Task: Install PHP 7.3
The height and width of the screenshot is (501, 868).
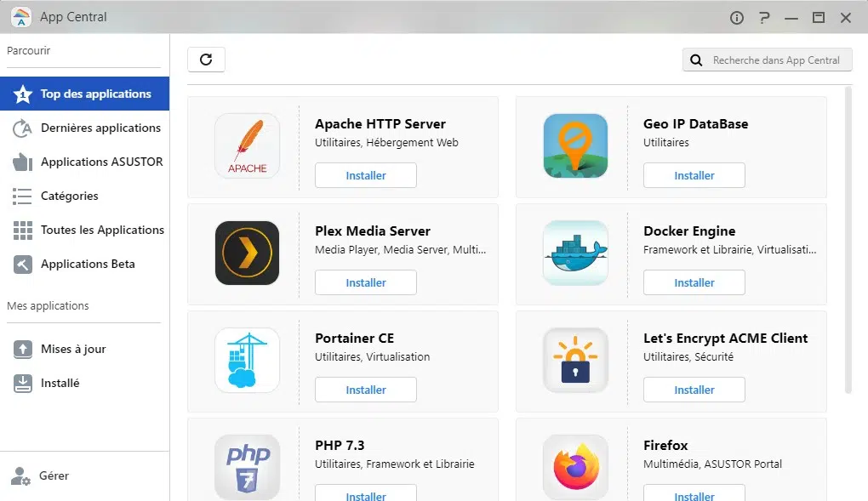Action: click(366, 493)
